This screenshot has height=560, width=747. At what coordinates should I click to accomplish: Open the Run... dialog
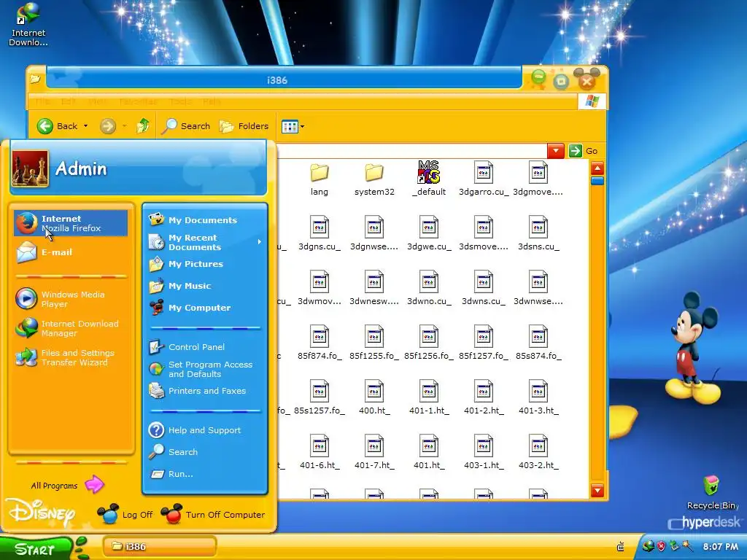[205, 474]
